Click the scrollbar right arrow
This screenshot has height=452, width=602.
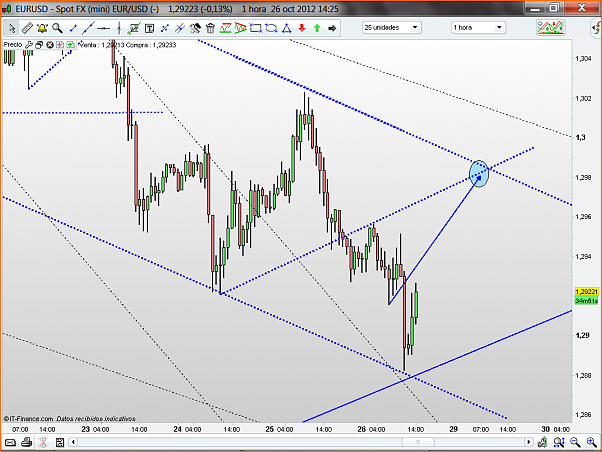tap(529, 442)
